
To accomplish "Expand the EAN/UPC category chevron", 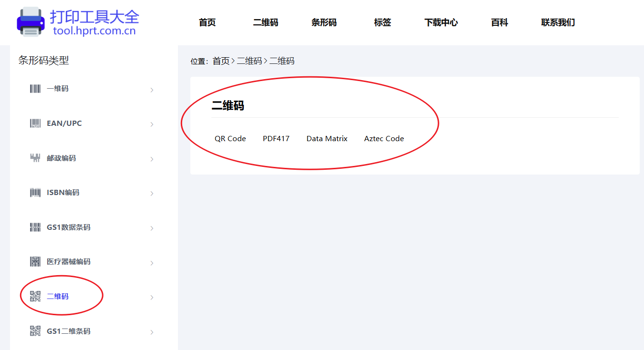I will click(152, 124).
